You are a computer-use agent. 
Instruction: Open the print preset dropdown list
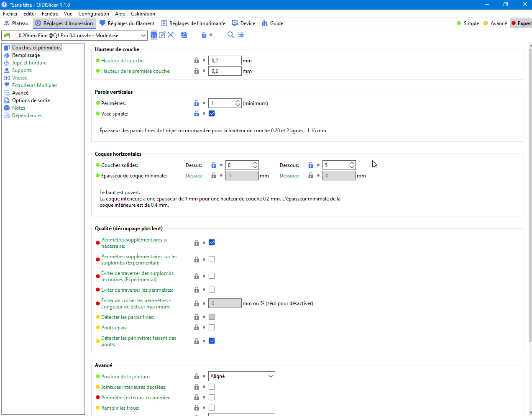(x=143, y=36)
